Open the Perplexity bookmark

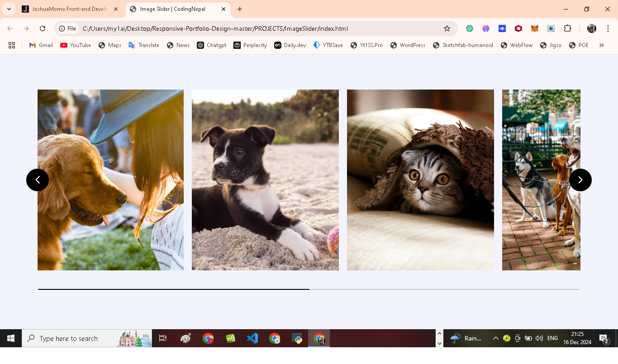250,45
